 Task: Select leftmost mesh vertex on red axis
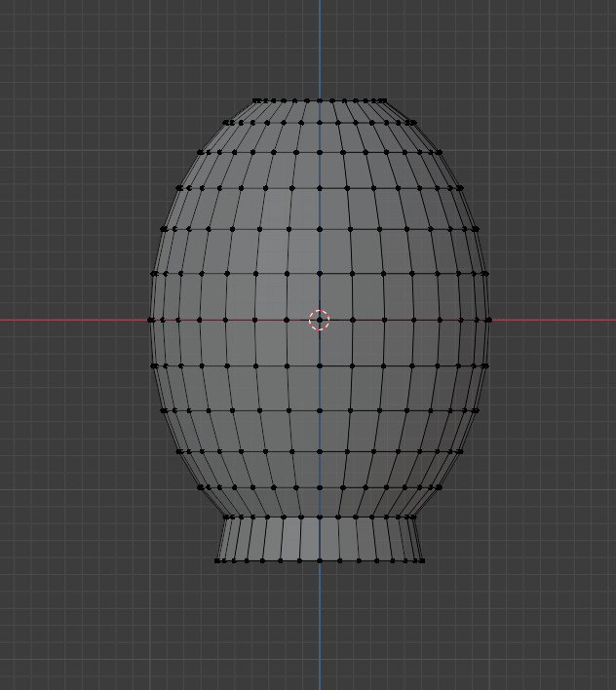pos(150,320)
